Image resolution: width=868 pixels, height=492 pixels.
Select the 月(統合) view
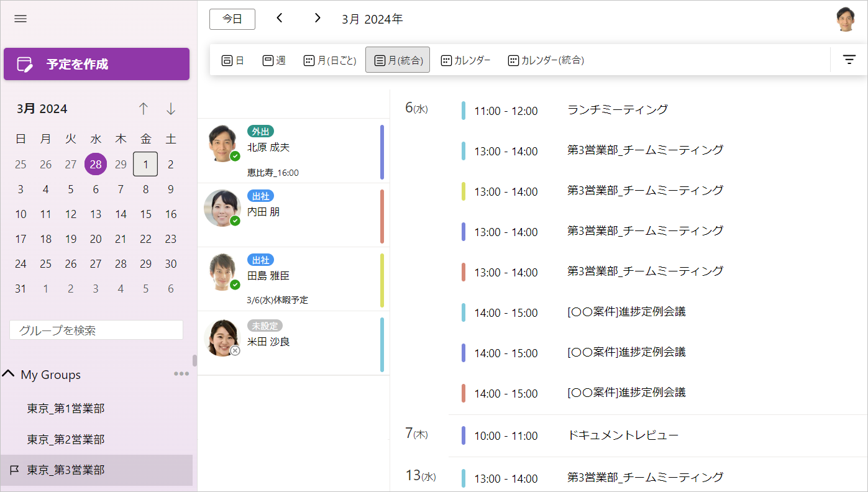point(398,60)
